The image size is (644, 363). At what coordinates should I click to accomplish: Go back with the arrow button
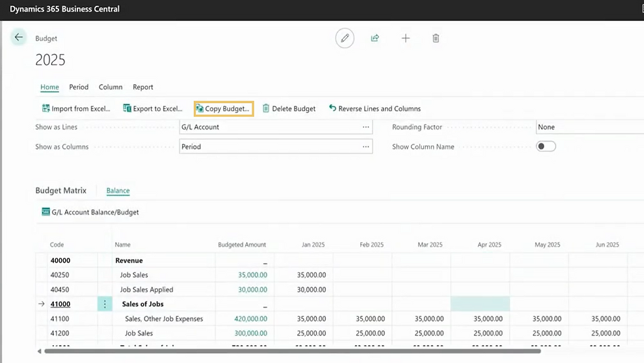(18, 37)
